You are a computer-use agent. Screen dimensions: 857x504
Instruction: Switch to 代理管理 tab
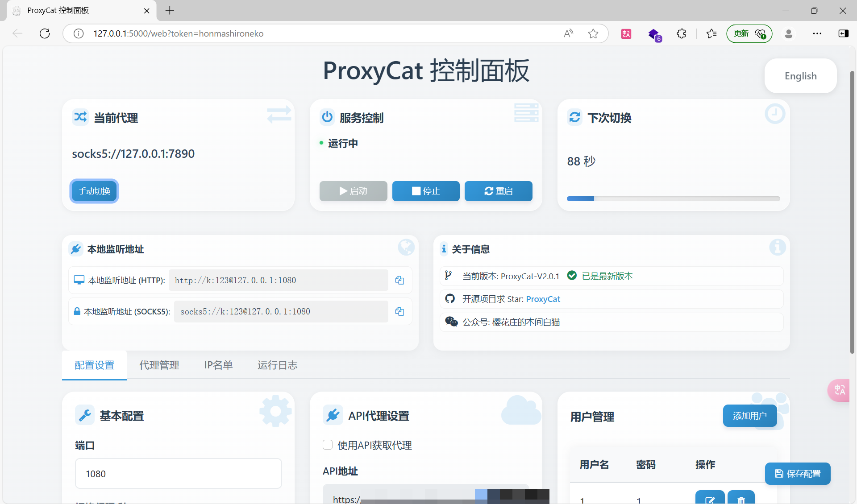[159, 365]
